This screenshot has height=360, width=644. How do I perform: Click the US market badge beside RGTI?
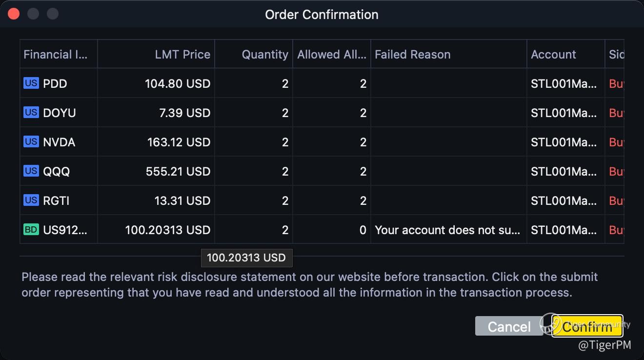click(x=31, y=200)
